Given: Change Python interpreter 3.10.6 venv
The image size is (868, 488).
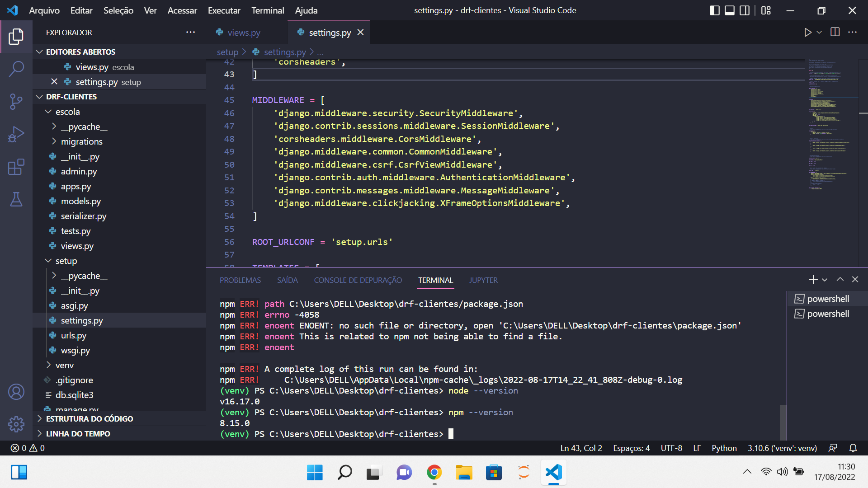Looking at the screenshot, I should point(782,448).
